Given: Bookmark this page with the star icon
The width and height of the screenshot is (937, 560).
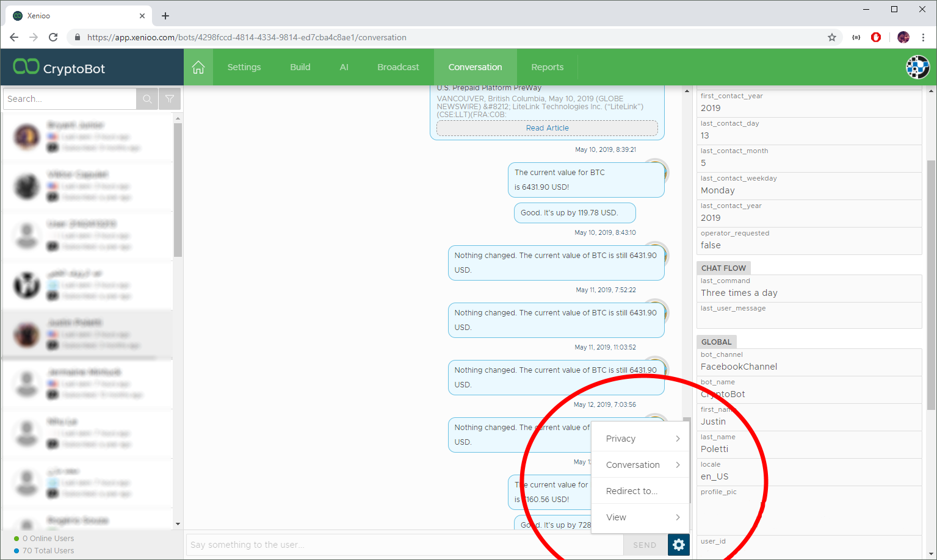Looking at the screenshot, I should click(832, 37).
